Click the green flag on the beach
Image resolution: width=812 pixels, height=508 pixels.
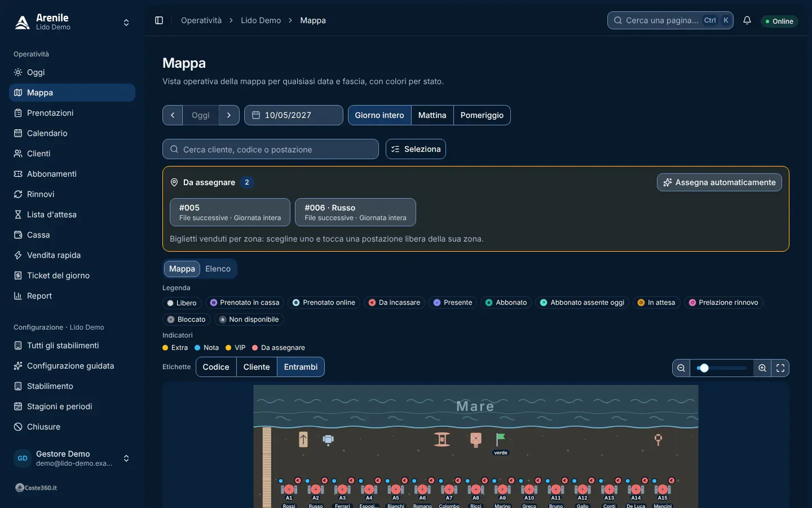(x=500, y=440)
